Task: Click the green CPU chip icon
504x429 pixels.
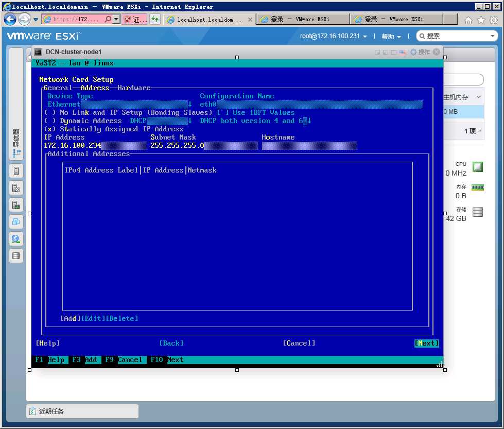Action: point(478,167)
